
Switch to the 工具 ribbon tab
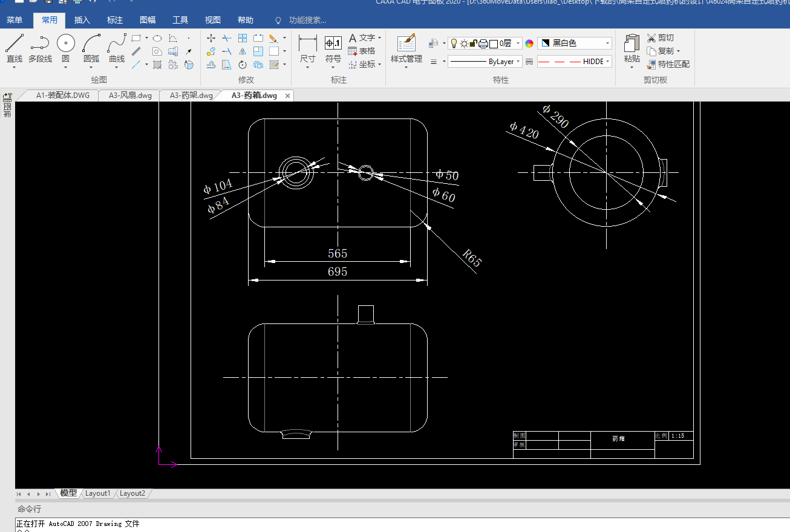point(180,21)
